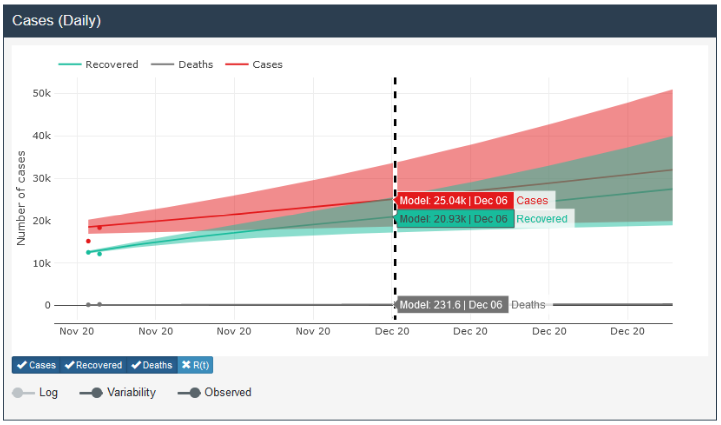Click the Cases (Daily) panel title

tap(57, 20)
